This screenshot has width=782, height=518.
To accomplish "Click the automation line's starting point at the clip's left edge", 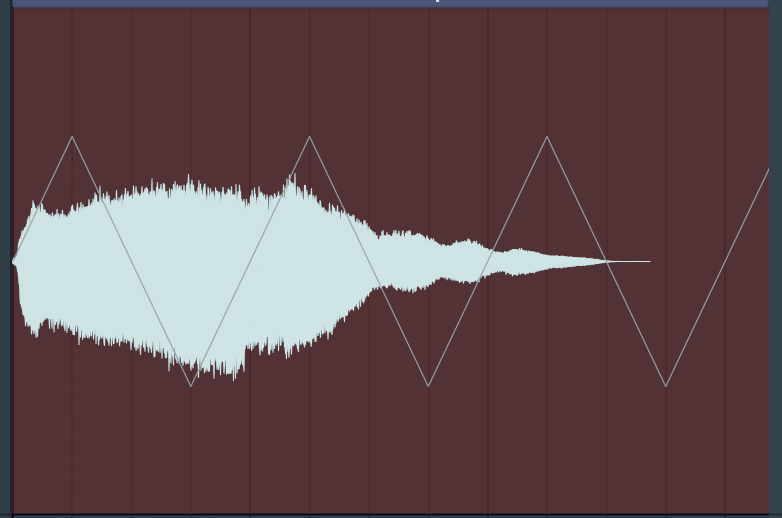I will [14, 260].
